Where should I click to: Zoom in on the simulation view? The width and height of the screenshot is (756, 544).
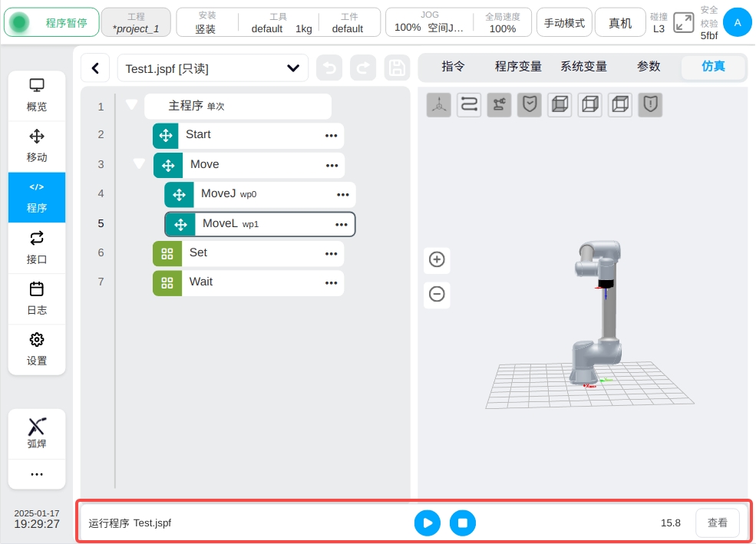click(437, 259)
